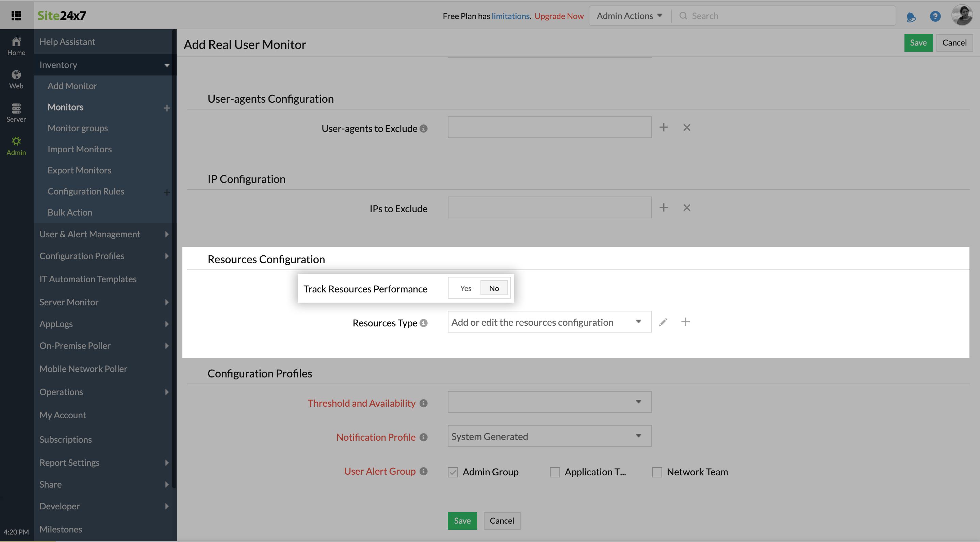
Task: Open the Threshold and Availability dropdown
Action: click(549, 402)
